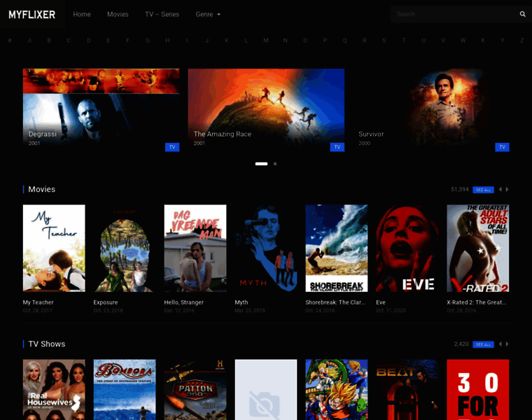The height and width of the screenshot is (420, 532).
Task: Open the Movies nav item
Action: coord(118,14)
